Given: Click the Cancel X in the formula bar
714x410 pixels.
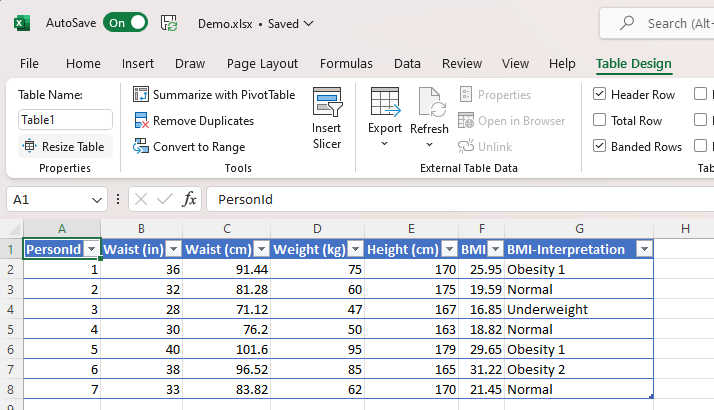Looking at the screenshot, I should (141, 199).
